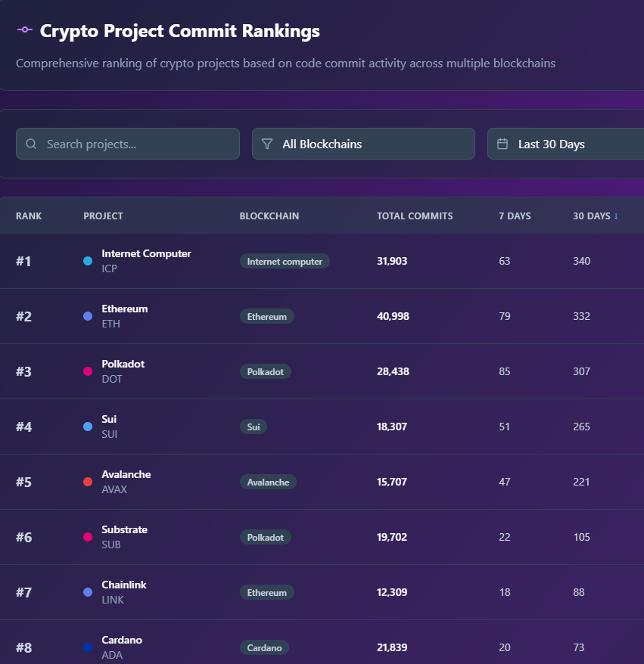Click the Polkadot tag in Substrate row
This screenshot has height=664, width=644.
click(265, 538)
